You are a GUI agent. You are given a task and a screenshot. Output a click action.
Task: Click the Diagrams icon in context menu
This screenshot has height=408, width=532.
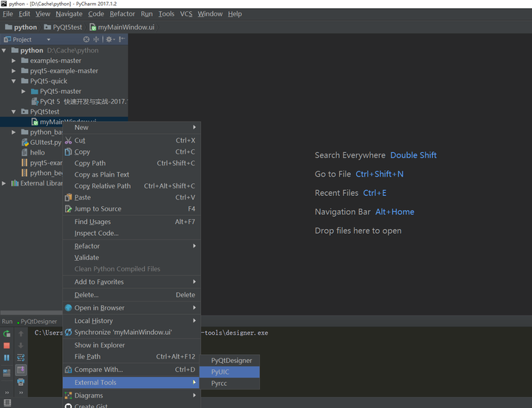[x=69, y=395]
